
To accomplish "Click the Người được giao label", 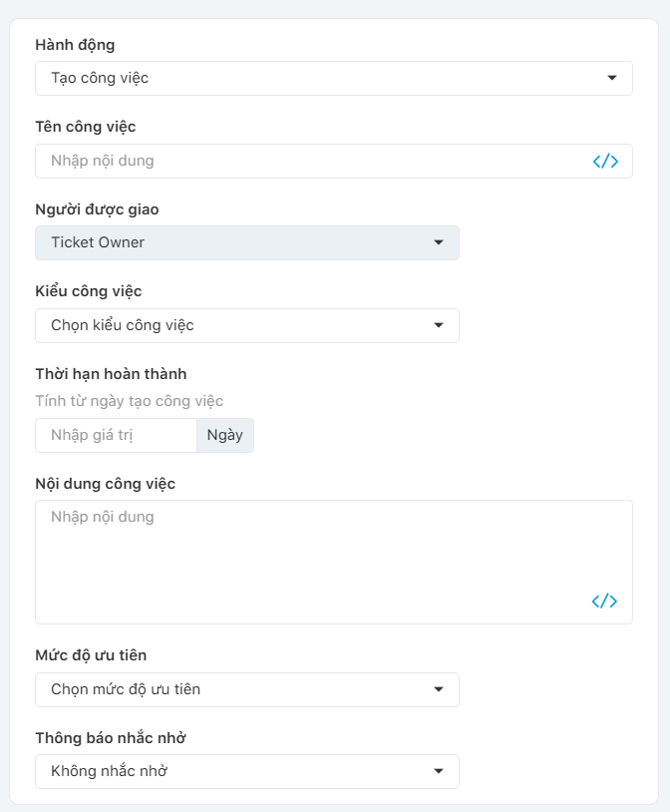I will point(97,209).
